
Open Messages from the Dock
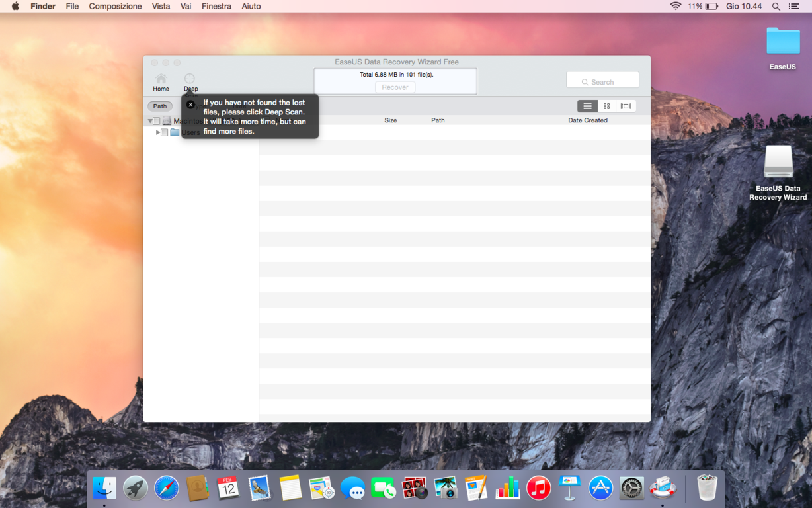[352, 488]
